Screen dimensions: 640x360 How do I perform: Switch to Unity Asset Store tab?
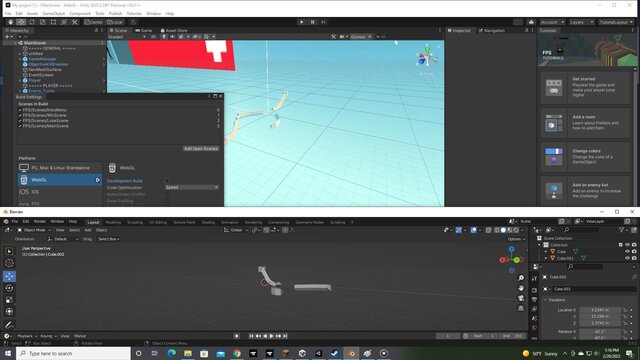(x=174, y=30)
